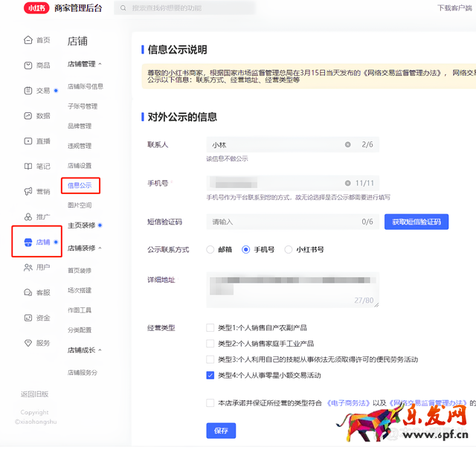Select the 数据 data chart icon
Viewport: 476px width, 450px height.
coord(28,116)
